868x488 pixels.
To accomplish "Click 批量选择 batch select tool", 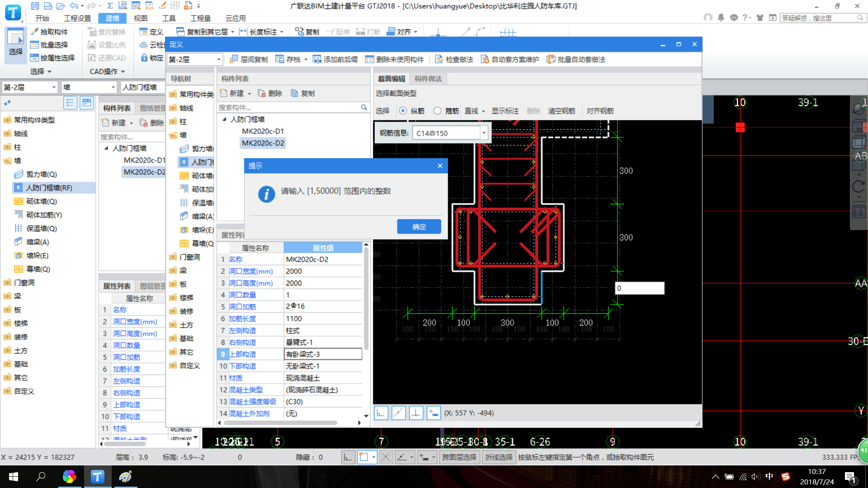I will (x=49, y=45).
